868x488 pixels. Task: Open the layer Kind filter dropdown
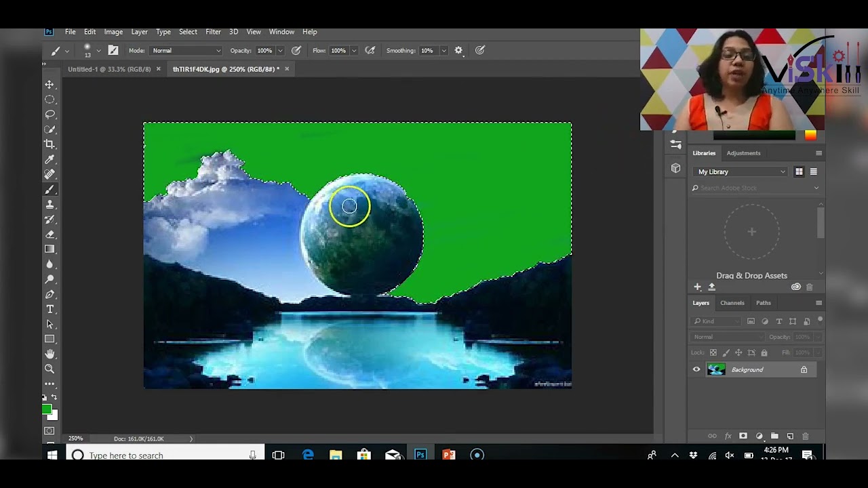(717, 321)
